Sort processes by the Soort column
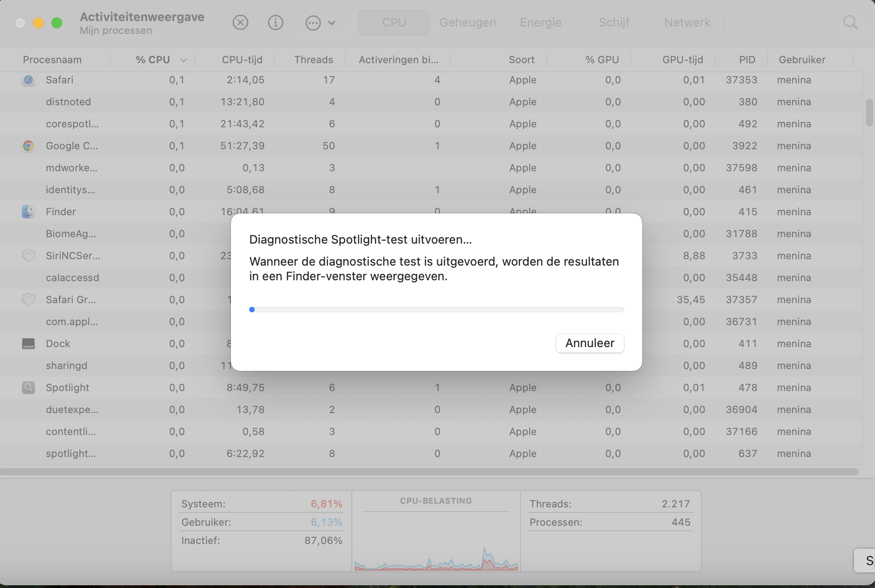 tap(521, 59)
